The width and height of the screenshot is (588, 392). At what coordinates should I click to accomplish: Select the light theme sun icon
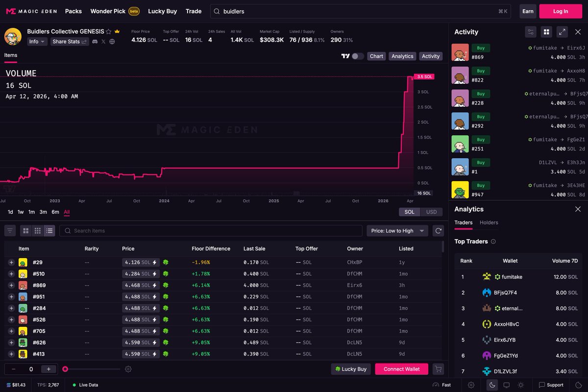[x=521, y=385]
